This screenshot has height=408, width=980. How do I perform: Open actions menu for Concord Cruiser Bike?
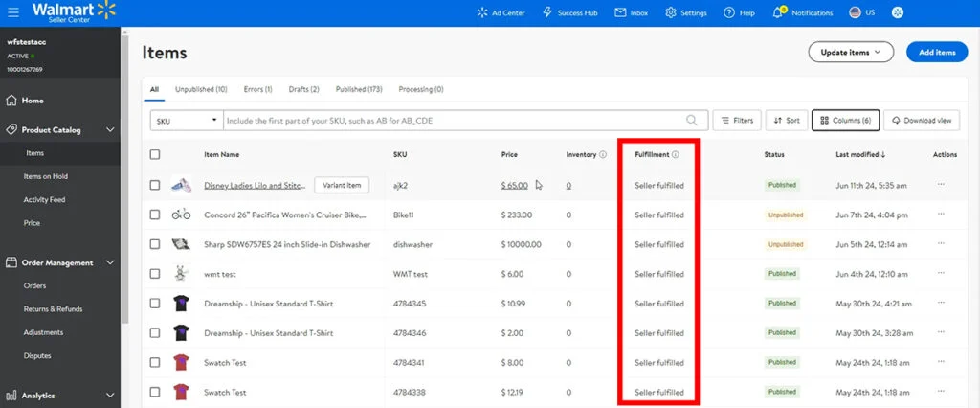[x=941, y=214]
